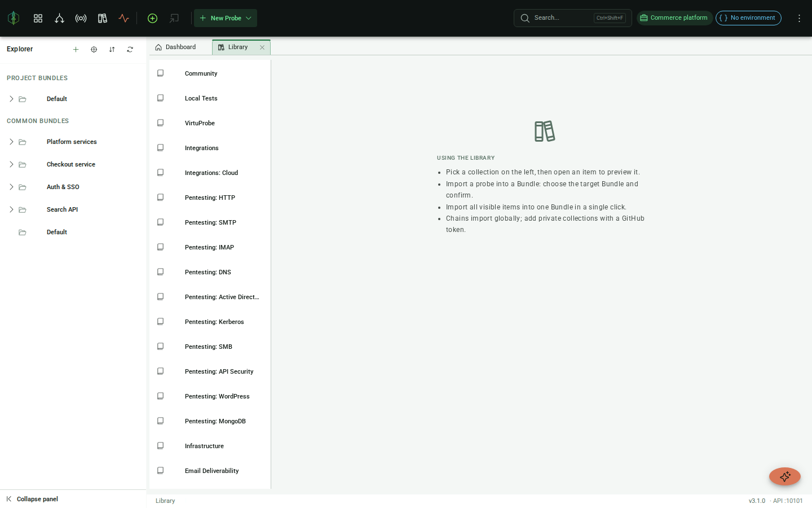The height and width of the screenshot is (508, 812).
Task: Expand the Default project bundle
Action: tap(11, 99)
